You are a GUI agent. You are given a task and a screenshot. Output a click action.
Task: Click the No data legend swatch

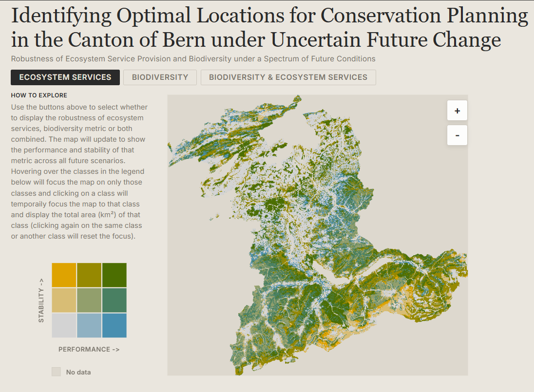click(57, 372)
